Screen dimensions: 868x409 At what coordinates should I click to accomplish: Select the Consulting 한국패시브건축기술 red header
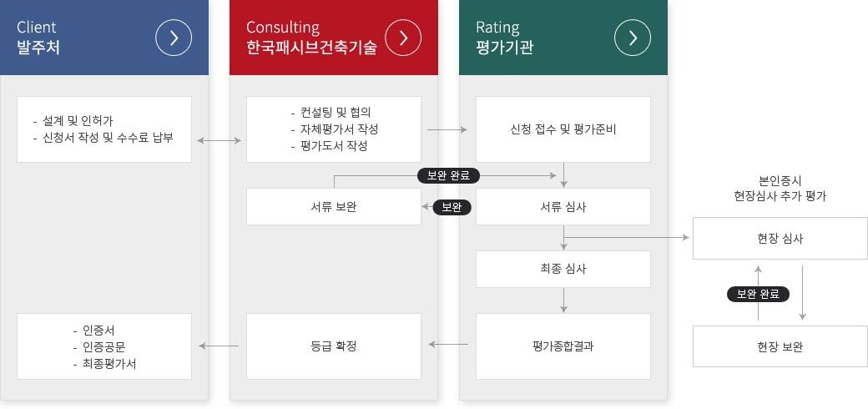[x=334, y=38]
